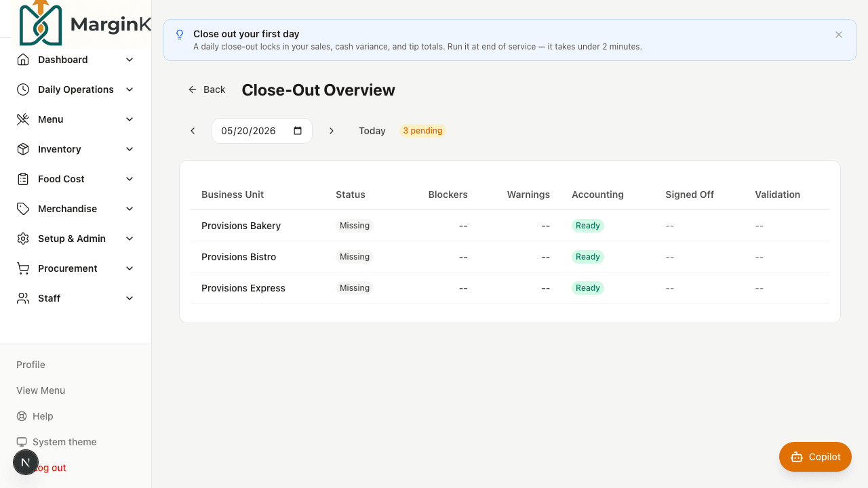Click the Merchandise tag icon
Viewport: 868px width, 488px height.
[23, 209]
